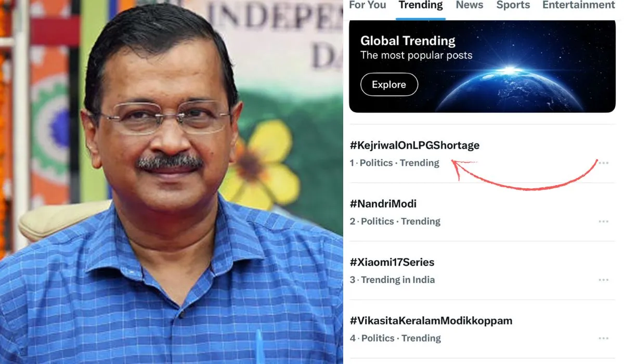This screenshot has width=624, height=364.
Task: Open the #KejriwalOnLPGShortage trending topic
Action: click(x=414, y=145)
